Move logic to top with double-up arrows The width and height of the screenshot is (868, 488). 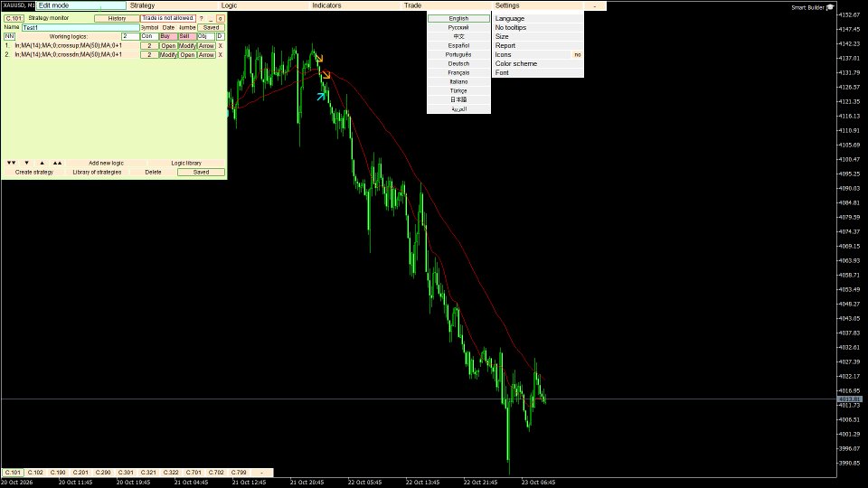click(58, 164)
